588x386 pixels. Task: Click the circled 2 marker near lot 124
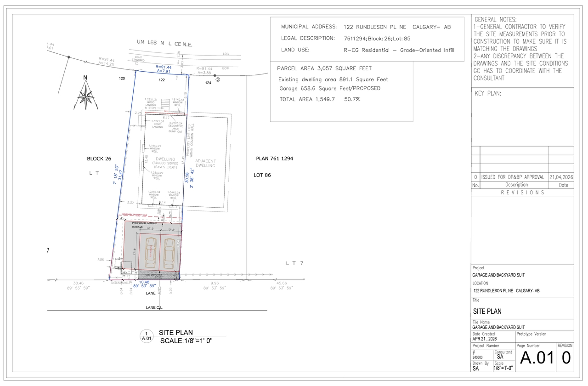pyautogui.click(x=218, y=79)
